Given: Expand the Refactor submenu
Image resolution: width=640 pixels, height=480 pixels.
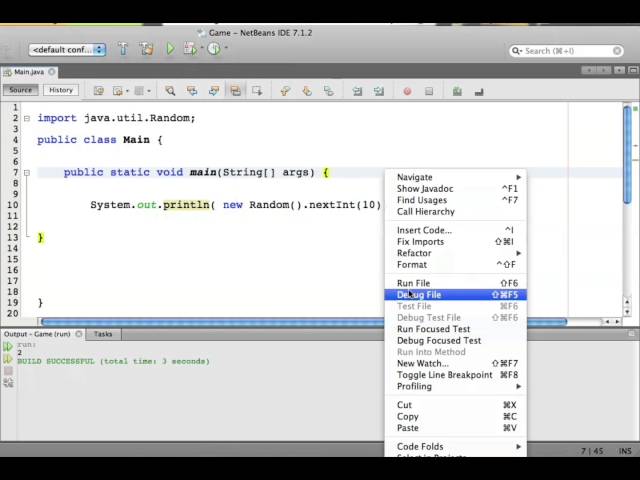Looking at the screenshot, I should click(x=456, y=253).
